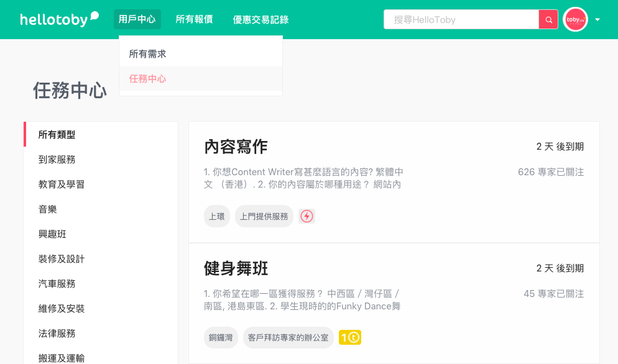The width and height of the screenshot is (618, 364).
Task: Click the red search magnifier button
Action: [548, 19]
